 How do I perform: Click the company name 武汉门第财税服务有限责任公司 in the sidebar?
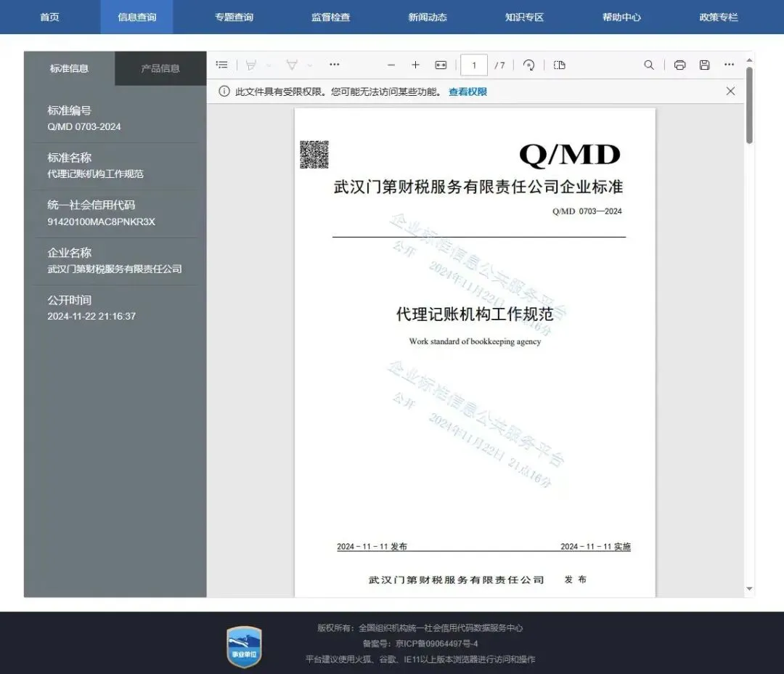(115, 269)
